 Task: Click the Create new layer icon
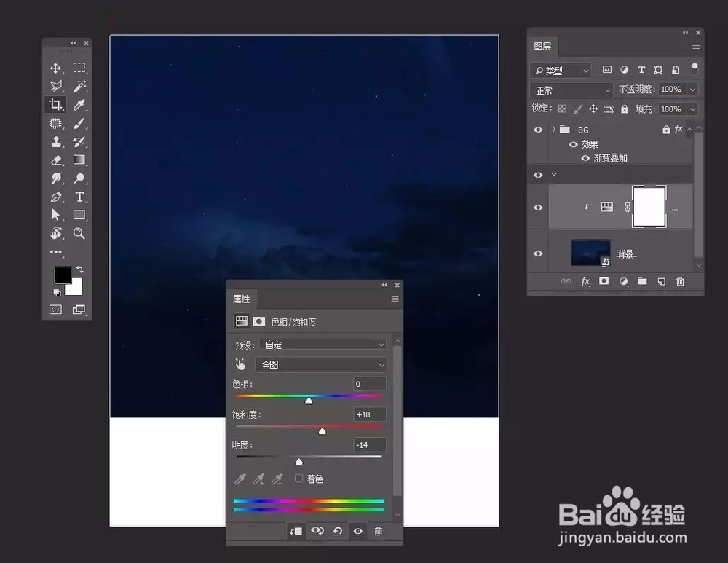click(x=660, y=281)
